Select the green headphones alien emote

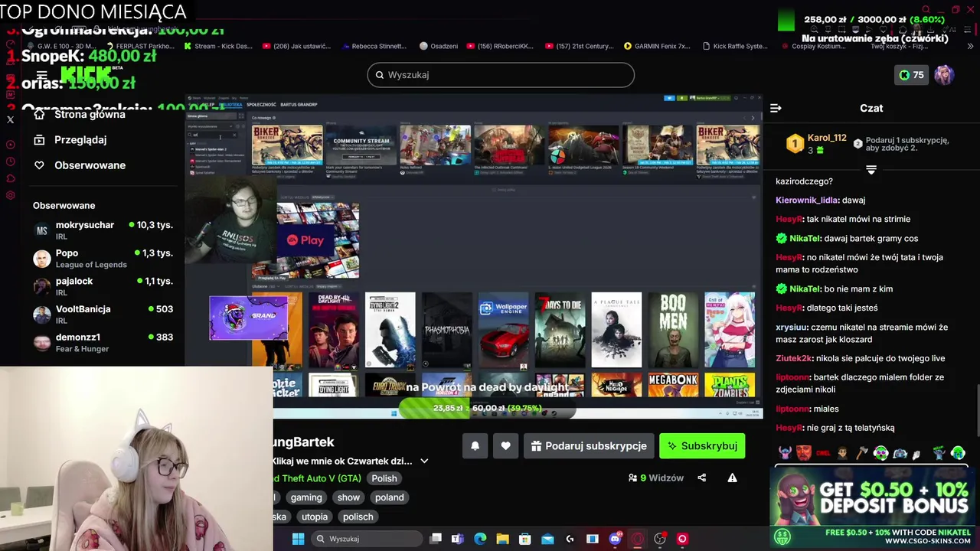click(x=881, y=453)
